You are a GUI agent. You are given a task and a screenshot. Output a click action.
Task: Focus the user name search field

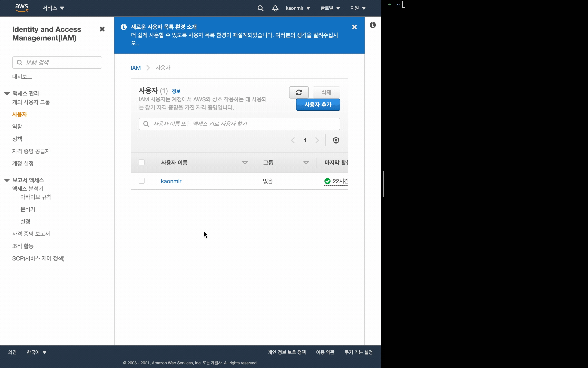pos(239,124)
